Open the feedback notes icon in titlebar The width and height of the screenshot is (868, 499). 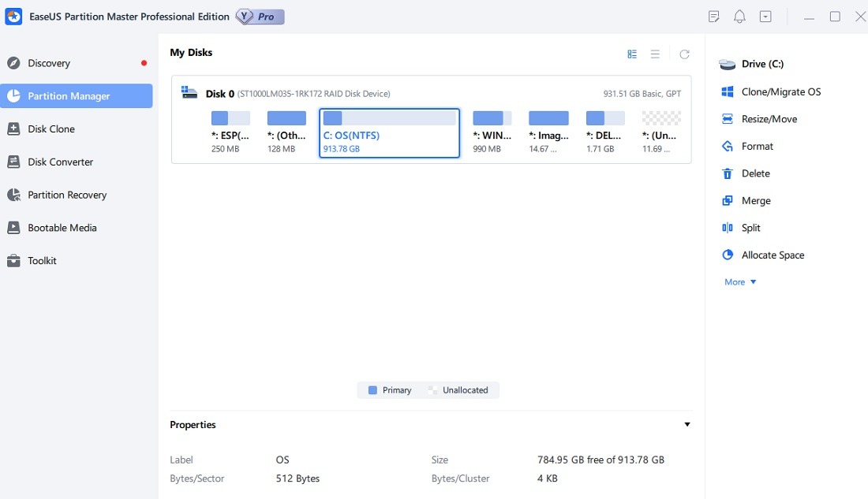pyautogui.click(x=713, y=16)
